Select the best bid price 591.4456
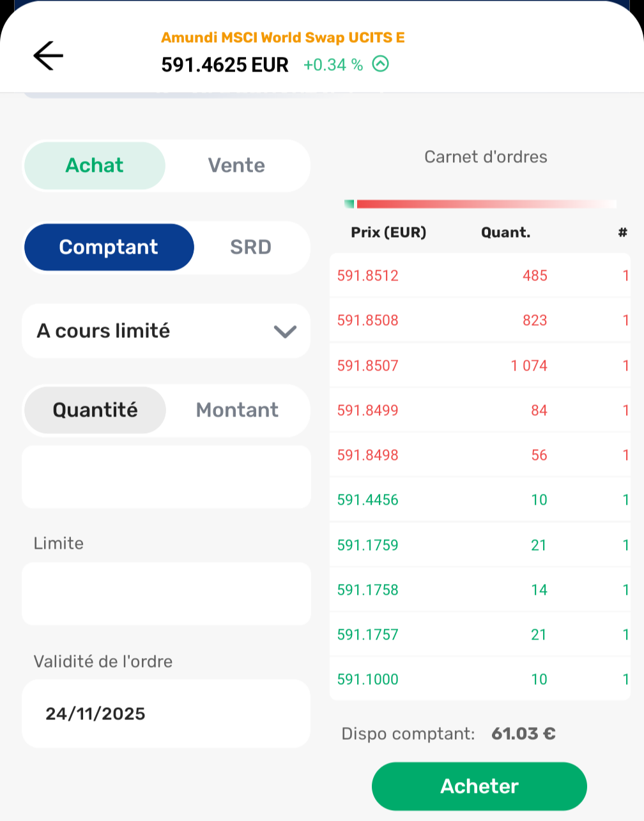644x821 pixels. click(x=368, y=500)
